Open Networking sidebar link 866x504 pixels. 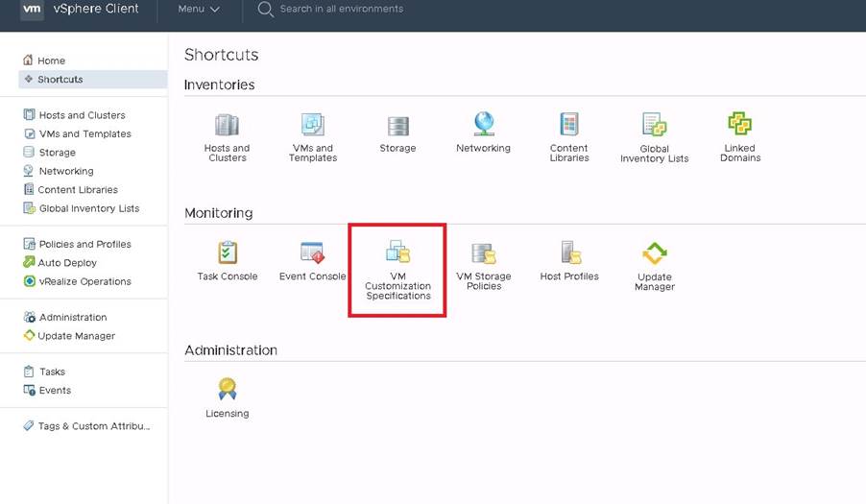[66, 171]
